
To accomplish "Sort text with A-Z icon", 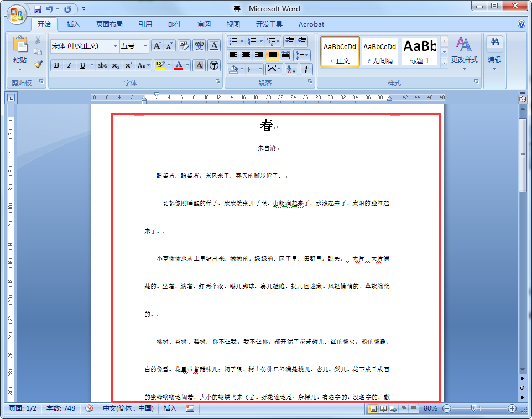I will (x=291, y=69).
